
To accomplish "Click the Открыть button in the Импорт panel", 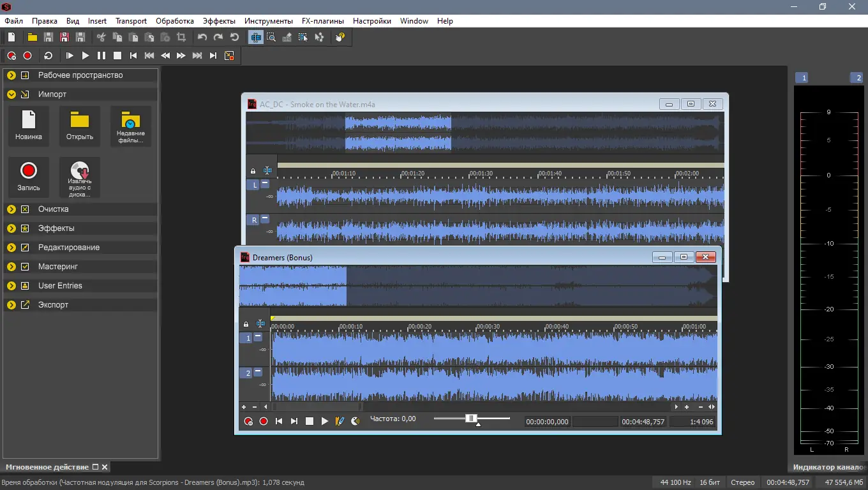I will click(79, 126).
